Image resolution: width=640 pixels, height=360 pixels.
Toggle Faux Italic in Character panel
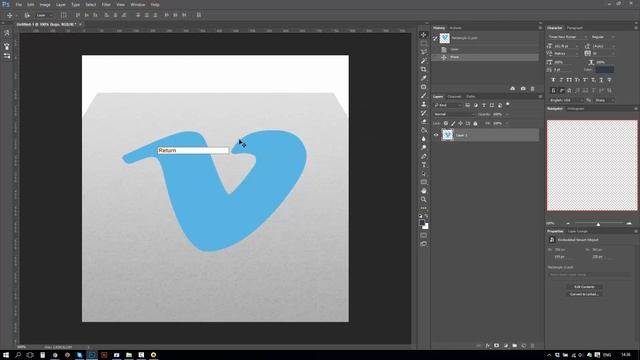tap(561, 80)
